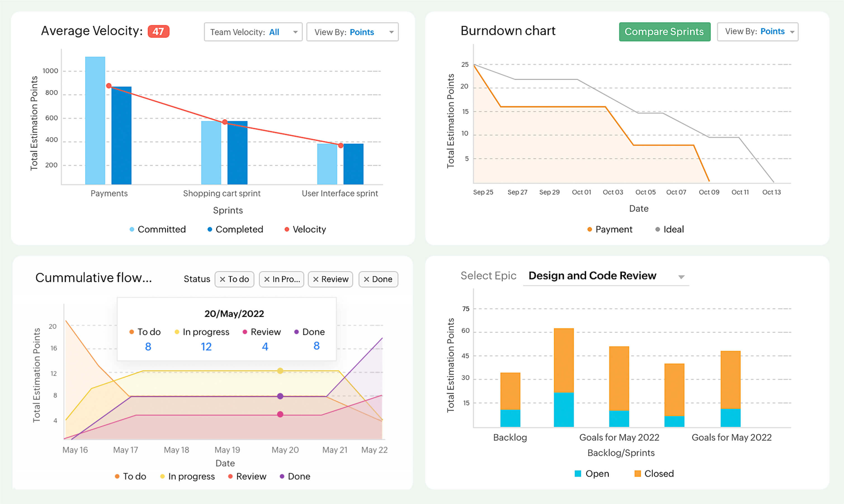Open the Team Velocity dropdown
This screenshot has width=844, height=504.
tap(253, 32)
